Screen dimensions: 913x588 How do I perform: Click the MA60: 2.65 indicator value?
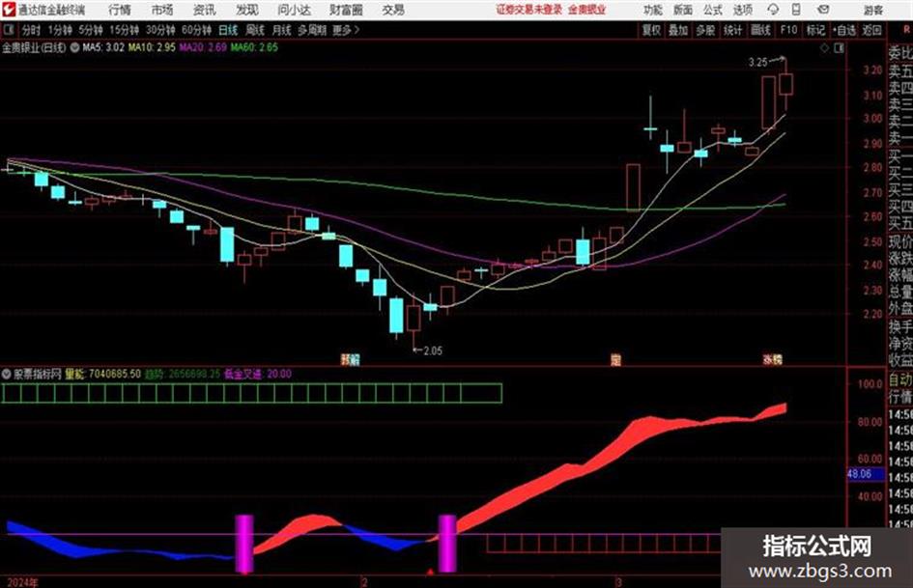pos(254,47)
